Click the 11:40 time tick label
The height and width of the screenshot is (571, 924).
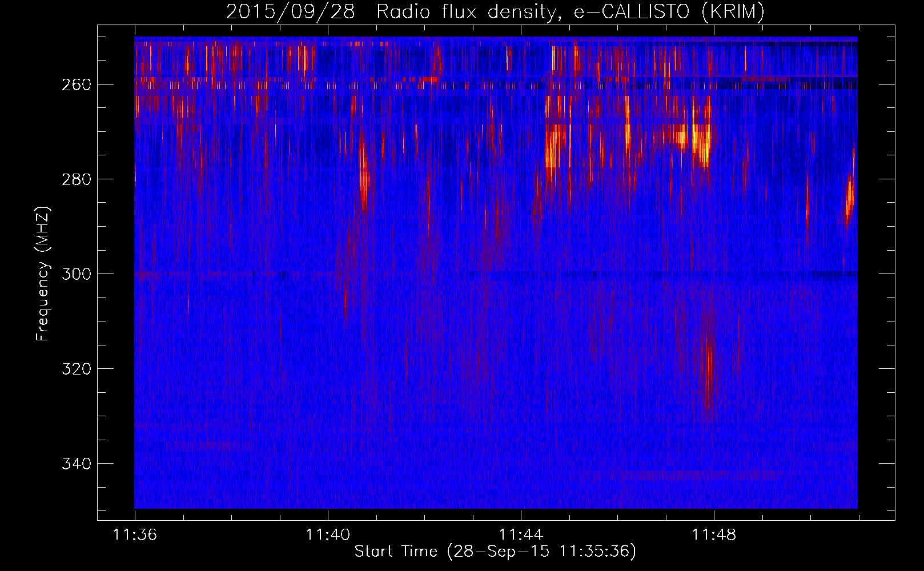(328, 535)
